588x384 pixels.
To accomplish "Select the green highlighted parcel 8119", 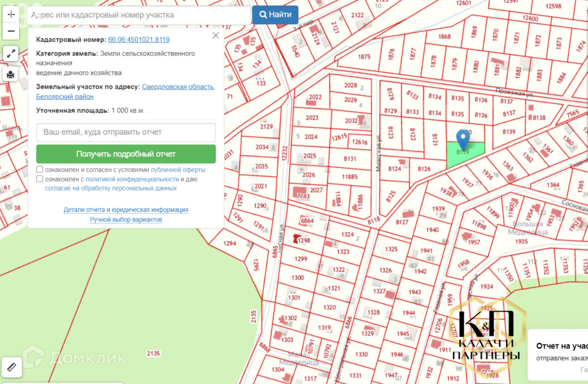I will [x=465, y=155].
